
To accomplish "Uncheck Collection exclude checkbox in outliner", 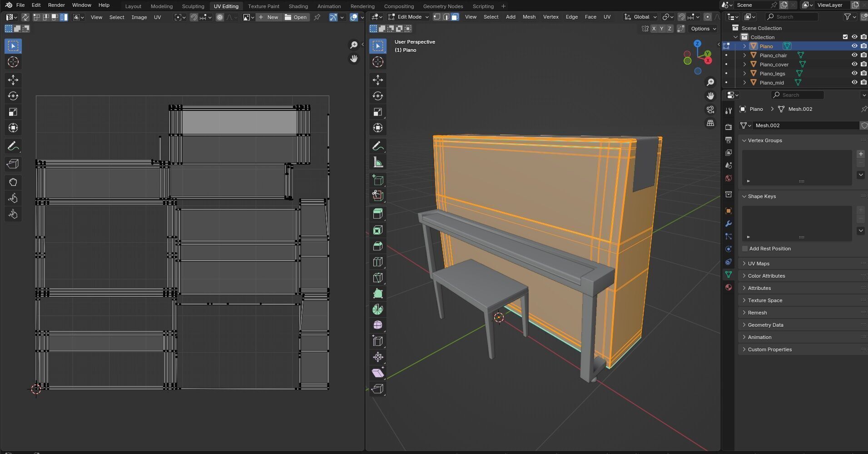I will point(845,37).
